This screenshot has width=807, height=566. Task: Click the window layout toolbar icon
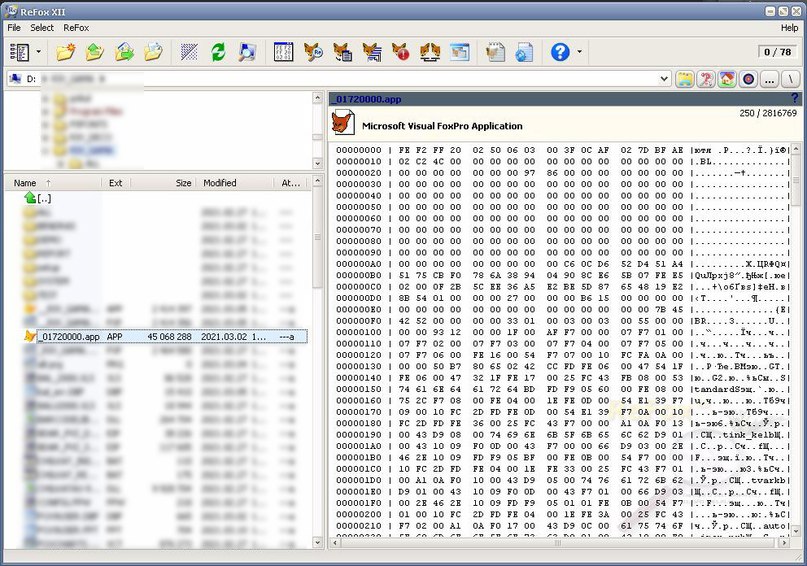point(460,52)
